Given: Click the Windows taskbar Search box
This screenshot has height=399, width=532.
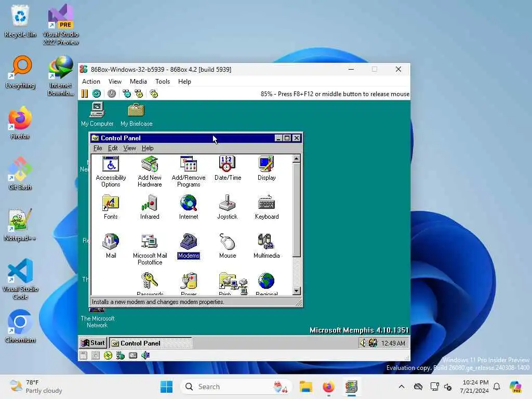Looking at the screenshot, I should (x=236, y=387).
